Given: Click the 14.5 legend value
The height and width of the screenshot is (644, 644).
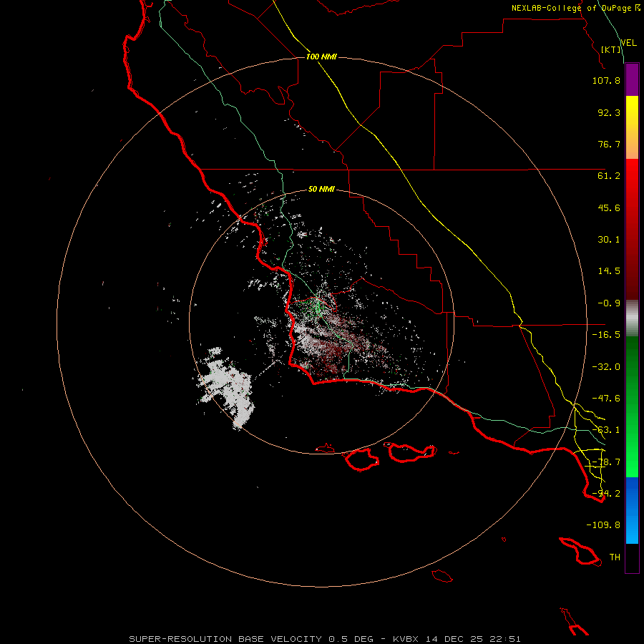Looking at the screenshot, I should 609,271.
